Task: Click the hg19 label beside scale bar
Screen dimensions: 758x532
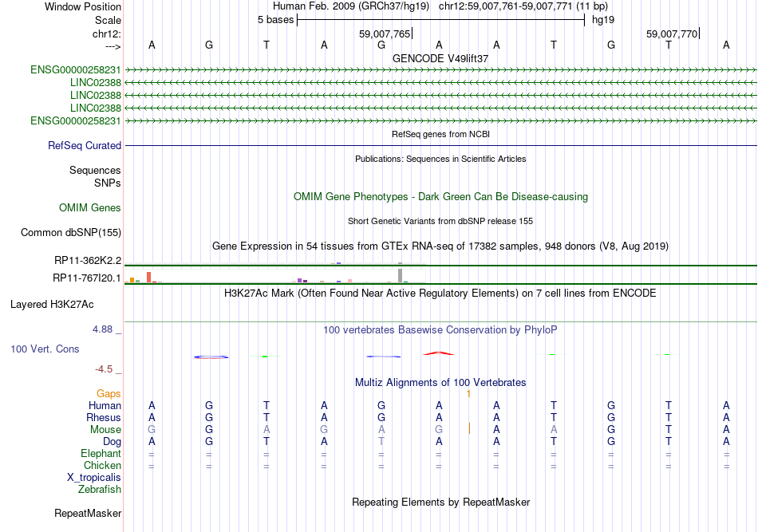Action: [603, 20]
